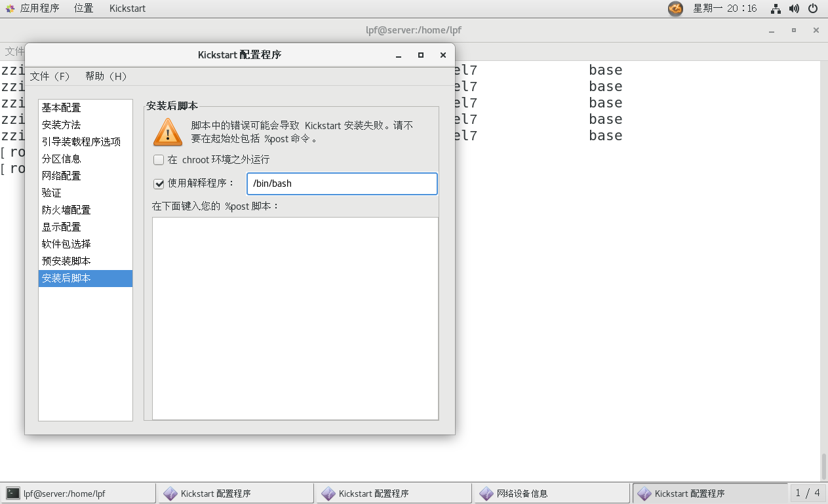Select 验证 in the sidebar list
828x504 pixels.
pos(85,193)
